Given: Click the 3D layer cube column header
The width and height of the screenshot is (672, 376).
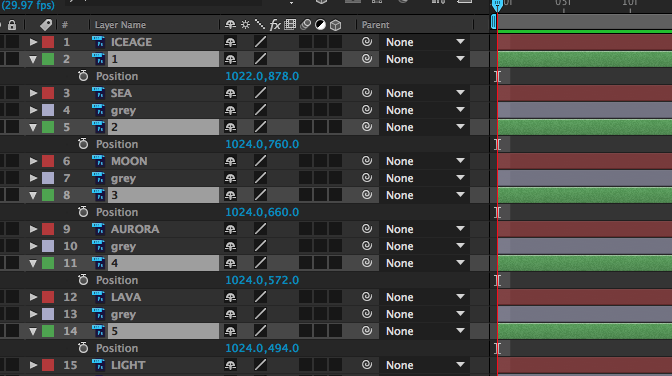Looking at the screenshot, I should (336, 25).
